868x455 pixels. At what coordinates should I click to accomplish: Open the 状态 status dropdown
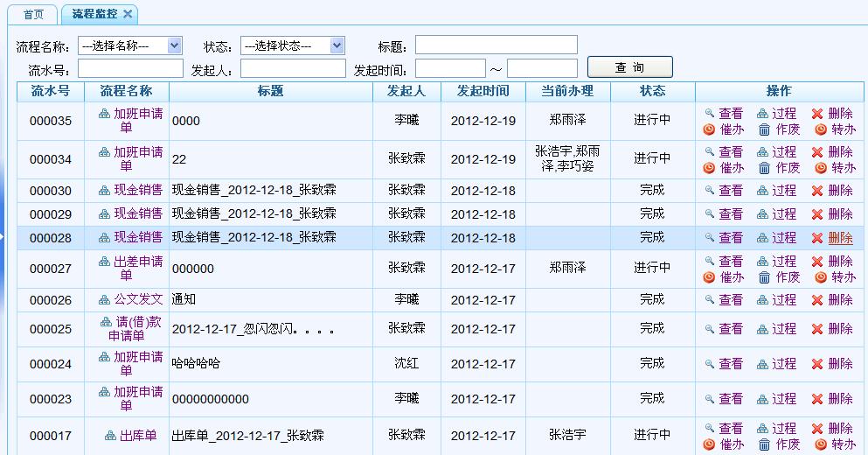click(292, 45)
